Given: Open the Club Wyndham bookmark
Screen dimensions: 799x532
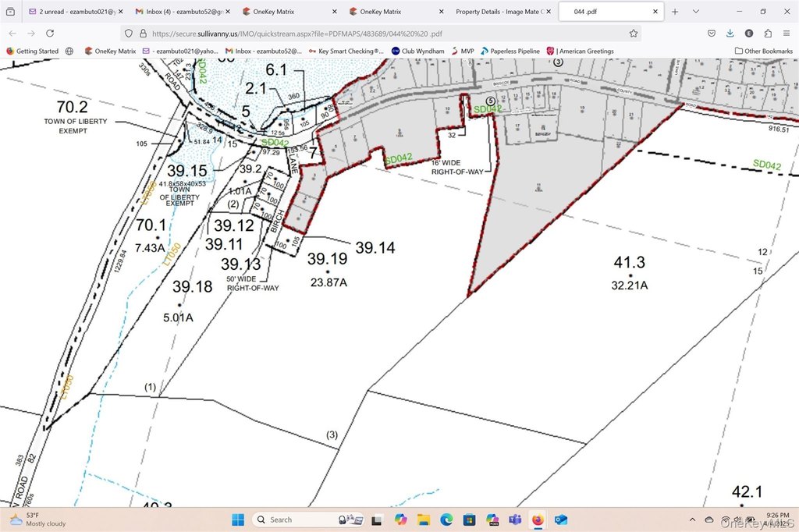Looking at the screenshot, I should pos(417,51).
